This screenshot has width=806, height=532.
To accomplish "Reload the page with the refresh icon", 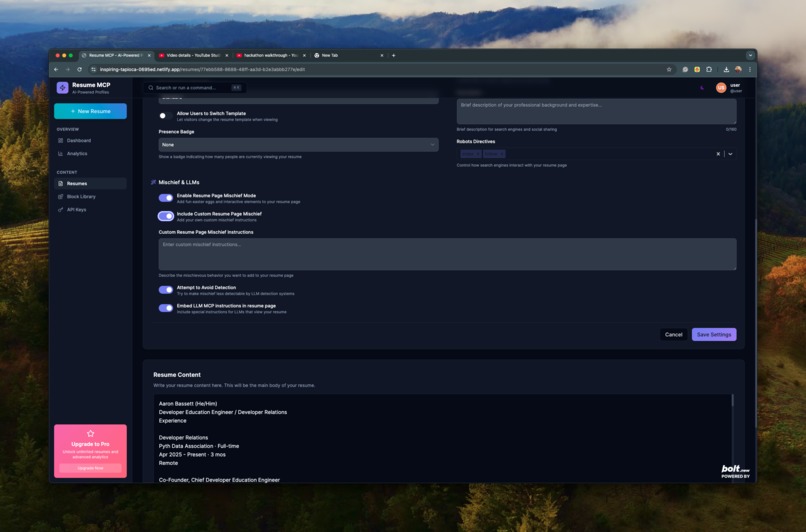I will click(79, 69).
